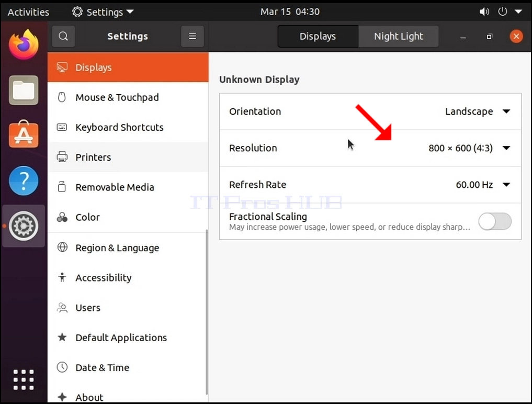Open the Printers settings panel
This screenshot has width=532, height=404.
(x=128, y=157)
